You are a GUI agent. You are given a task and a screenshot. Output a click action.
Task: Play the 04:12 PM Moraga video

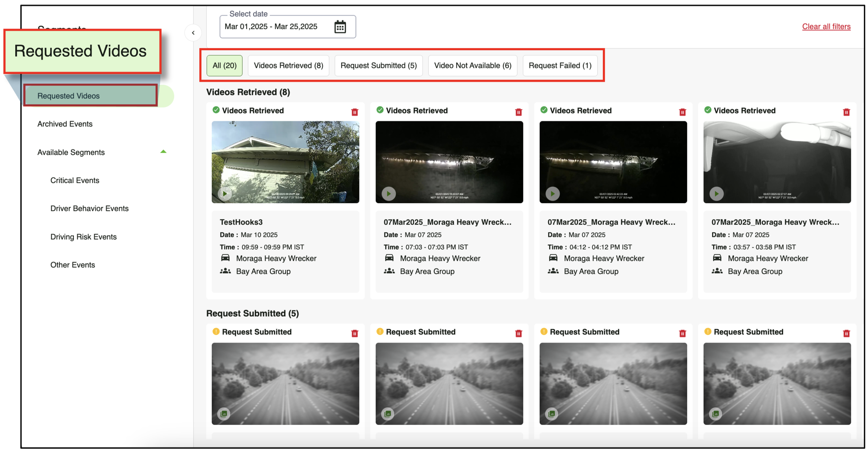tap(553, 194)
